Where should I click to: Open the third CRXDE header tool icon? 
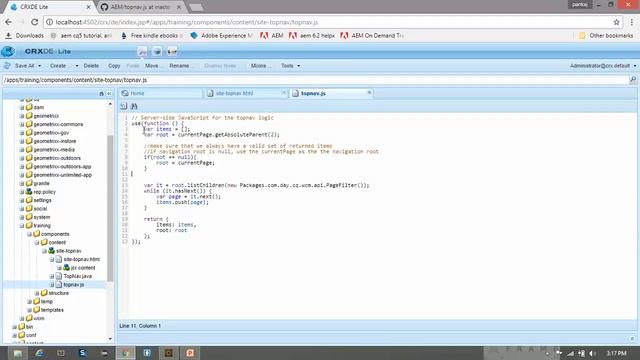172,51
